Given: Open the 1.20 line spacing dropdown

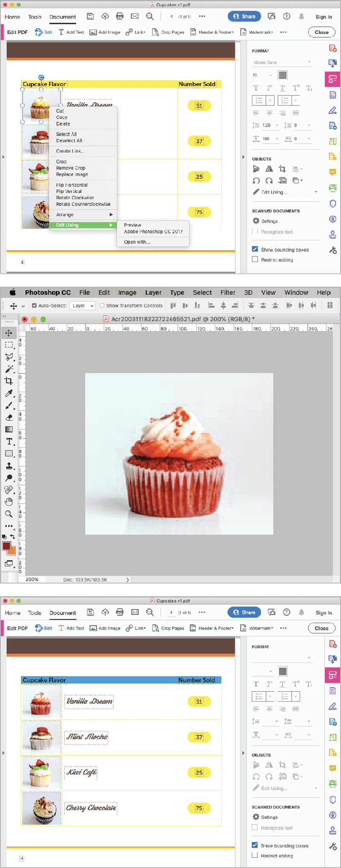Looking at the screenshot, I should coord(277,125).
